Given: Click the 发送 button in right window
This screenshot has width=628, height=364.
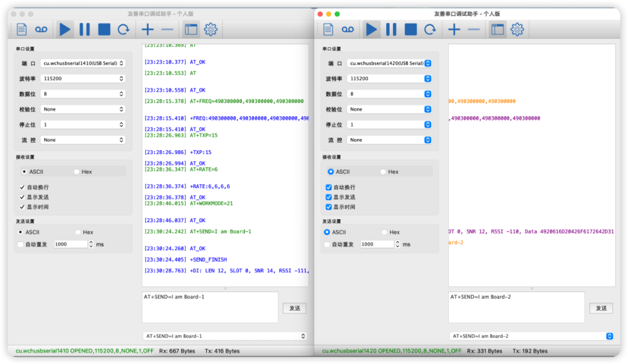Looking at the screenshot, I should tap(601, 308).
